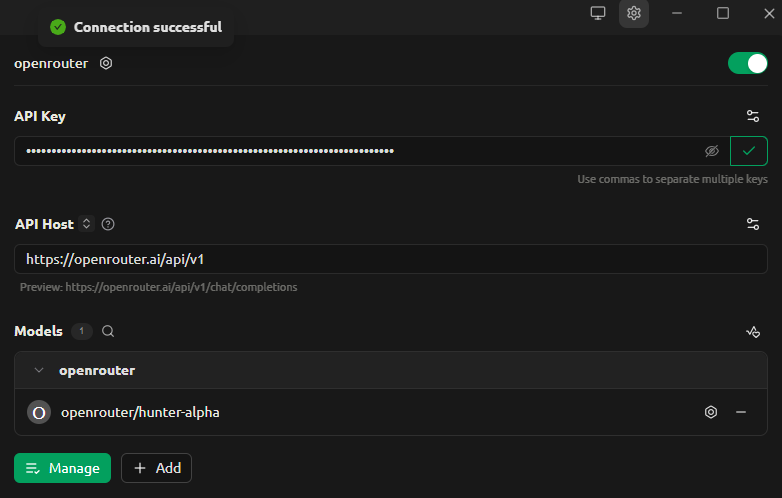Click the green check API key button
782x498 pixels.
[x=749, y=151]
